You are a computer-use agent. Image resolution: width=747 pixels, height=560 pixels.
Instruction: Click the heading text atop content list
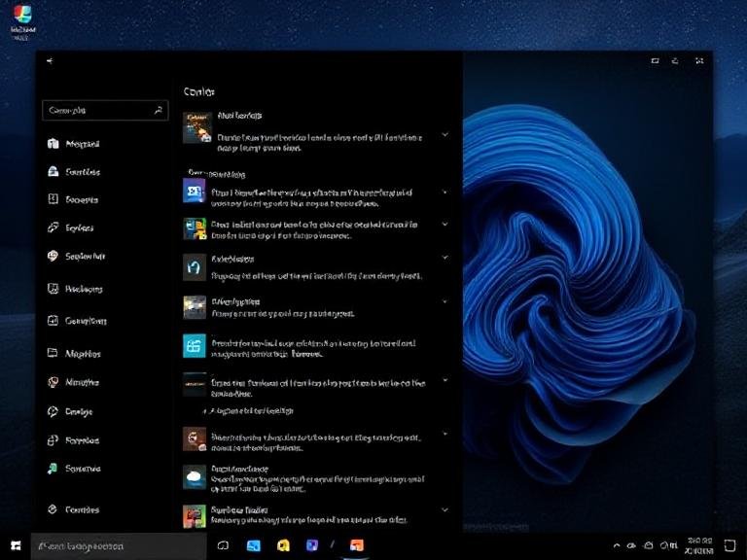click(199, 91)
